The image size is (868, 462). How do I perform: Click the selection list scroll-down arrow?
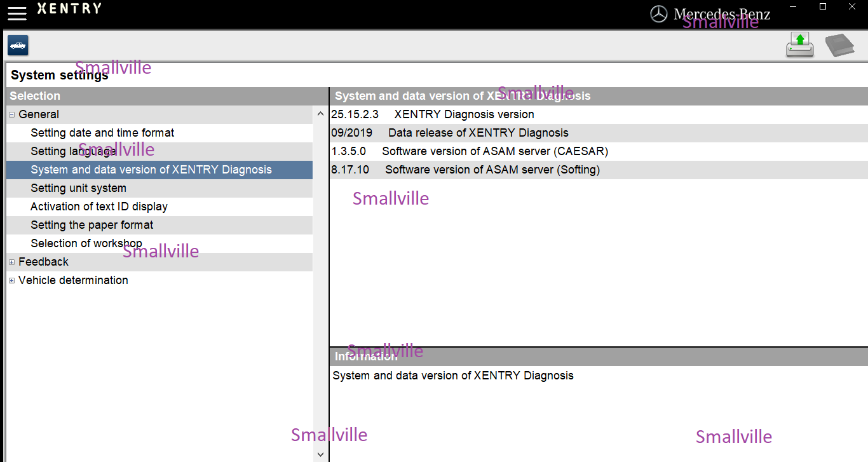320,454
